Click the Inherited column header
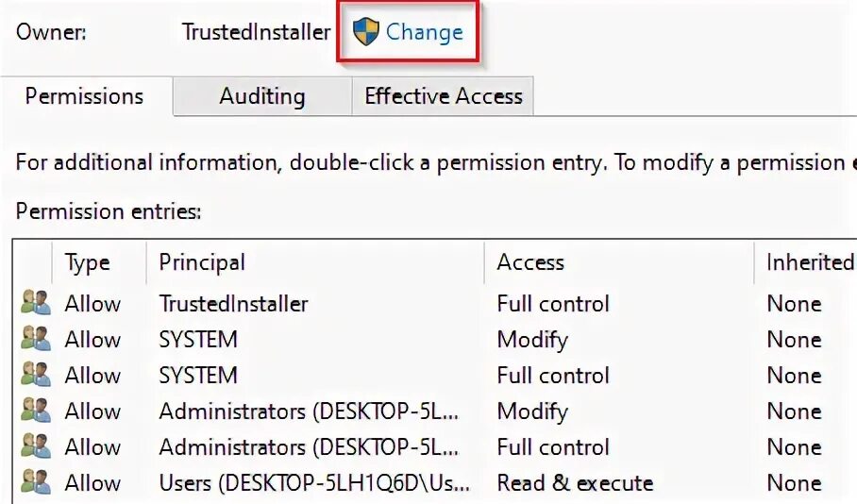This screenshot has width=857, height=504. click(806, 262)
